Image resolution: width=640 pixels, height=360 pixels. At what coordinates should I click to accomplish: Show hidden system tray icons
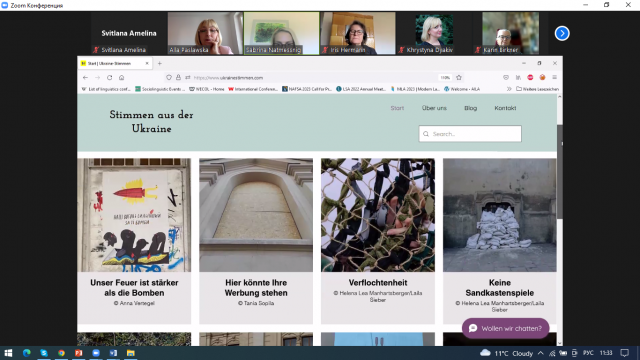pos(540,353)
